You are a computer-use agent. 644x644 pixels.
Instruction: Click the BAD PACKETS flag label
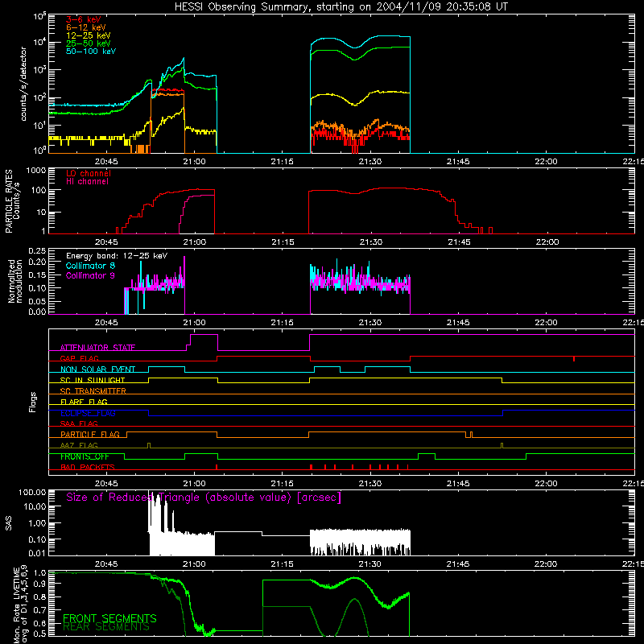pyautogui.click(x=88, y=467)
